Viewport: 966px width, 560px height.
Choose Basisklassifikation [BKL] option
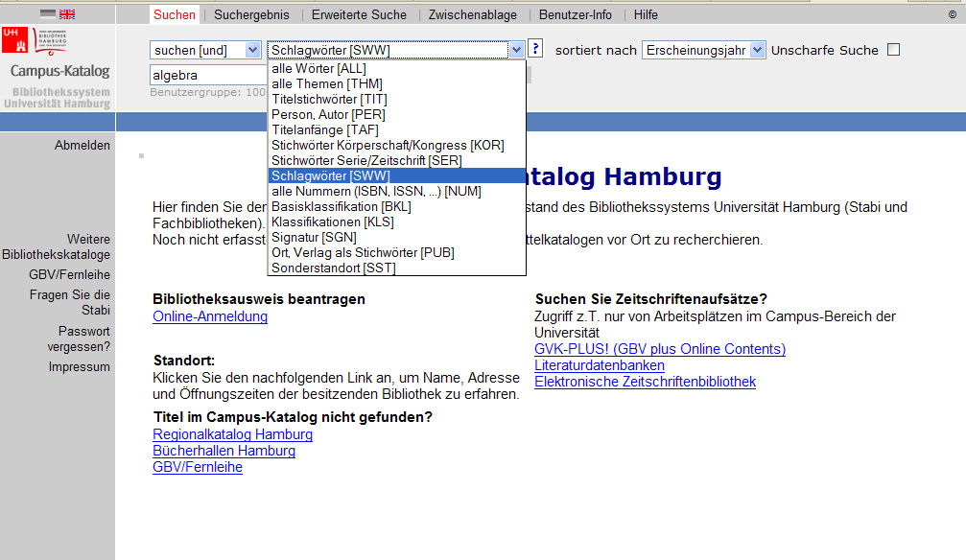[x=397, y=207]
